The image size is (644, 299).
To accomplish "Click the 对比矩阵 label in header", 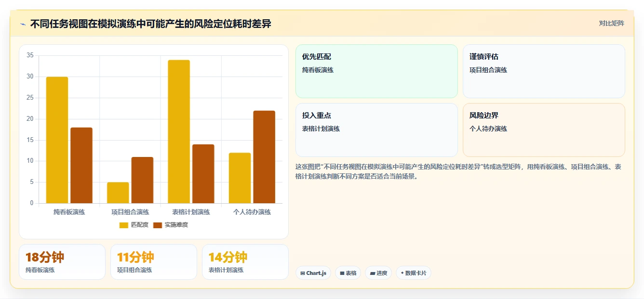I will [611, 23].
